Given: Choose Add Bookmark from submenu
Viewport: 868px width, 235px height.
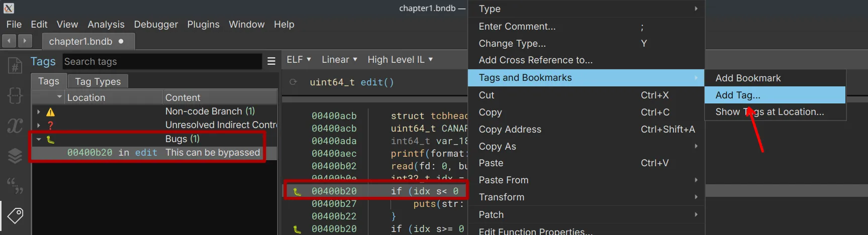Looking at the screenshot, I should pyautogui.click(x=776, y=78).
